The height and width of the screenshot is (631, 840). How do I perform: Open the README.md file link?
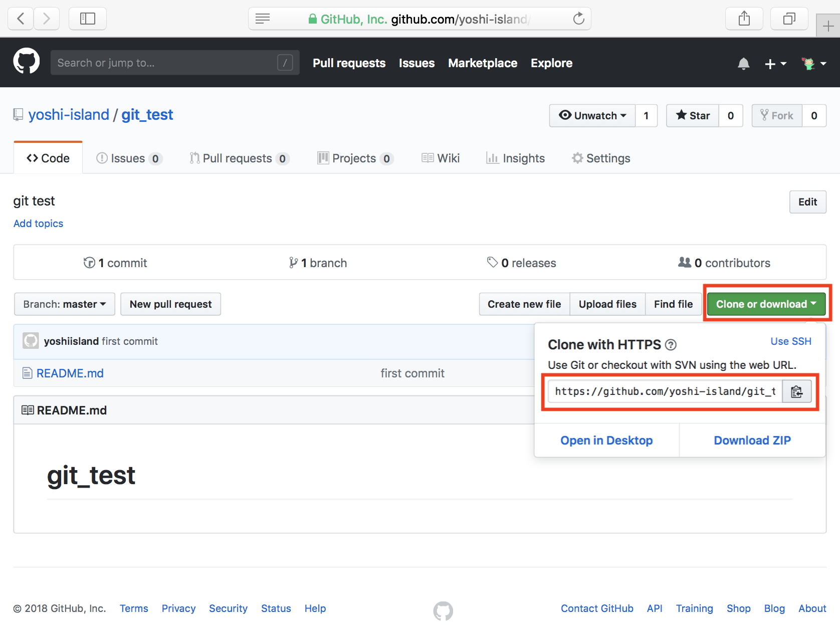point(70,373)
